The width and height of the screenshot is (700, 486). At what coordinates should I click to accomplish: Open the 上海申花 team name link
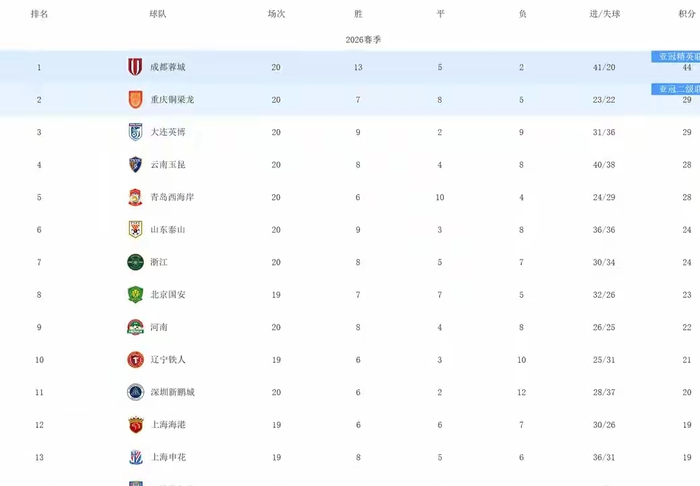pyautogui.click(x=168, y=457)
